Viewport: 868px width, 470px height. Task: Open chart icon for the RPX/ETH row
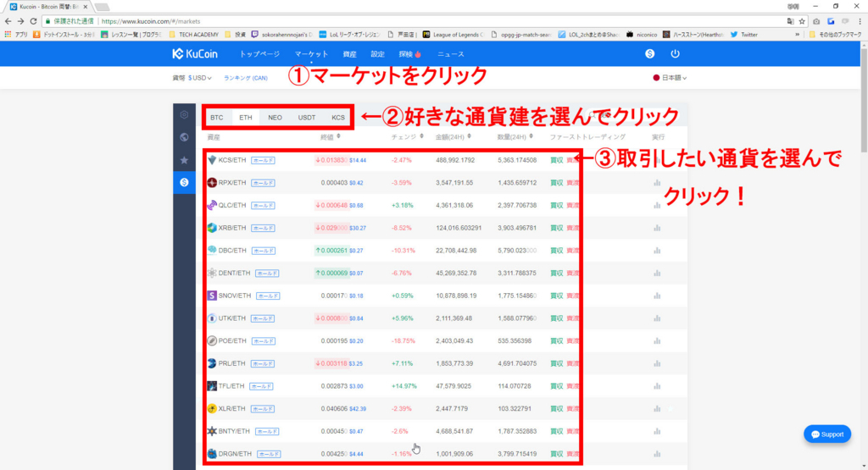click(657, 182)
